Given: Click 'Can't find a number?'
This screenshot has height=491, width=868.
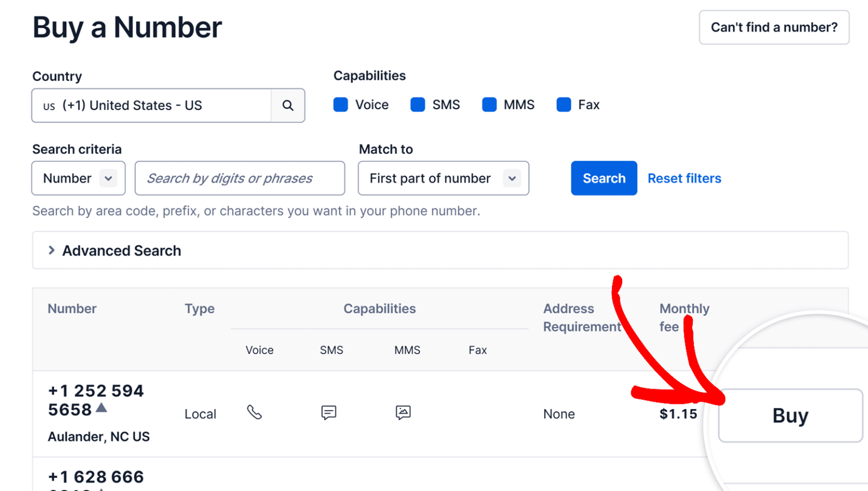Looking at the screenshot, I should click(x=774, y=27).
